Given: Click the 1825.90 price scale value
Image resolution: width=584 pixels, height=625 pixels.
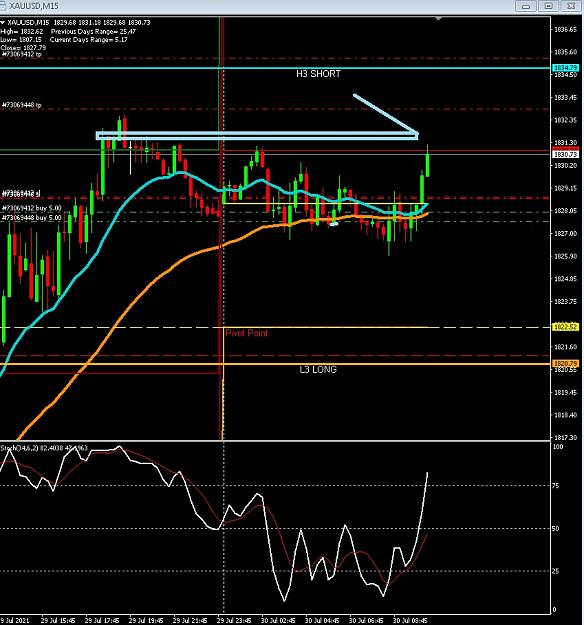Looking at the screenshot, I should [565, 256].
